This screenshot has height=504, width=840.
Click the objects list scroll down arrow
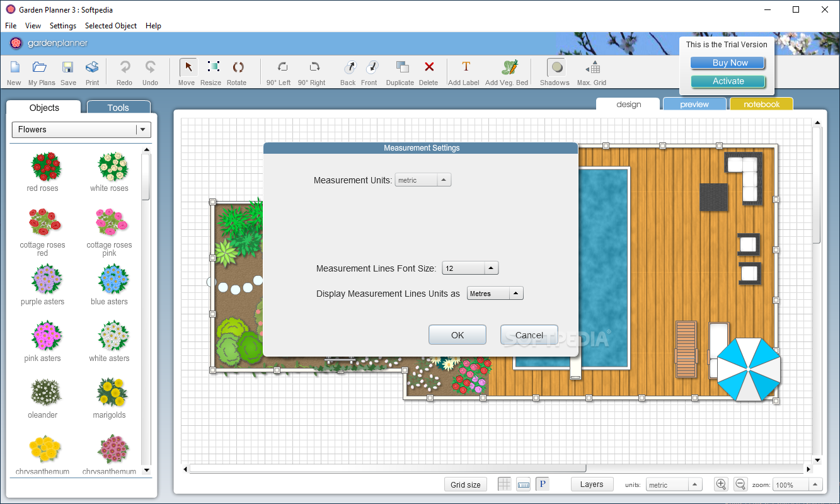(x=147, y=470)
